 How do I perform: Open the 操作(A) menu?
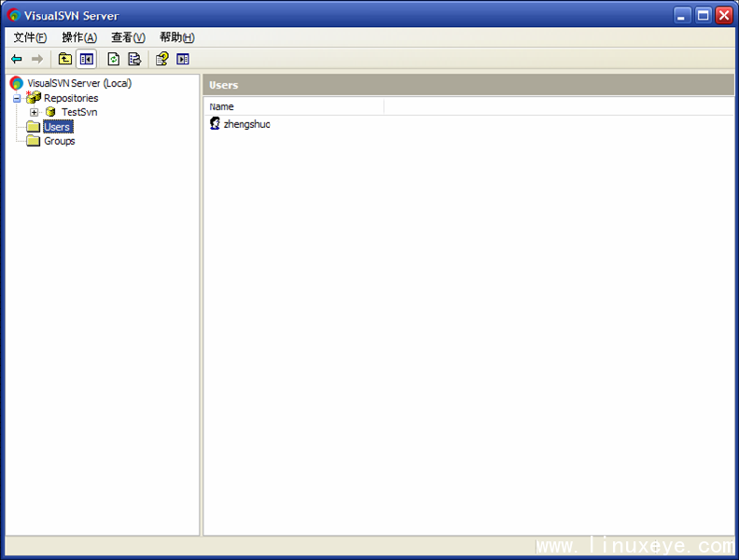[x=79, y=37]
